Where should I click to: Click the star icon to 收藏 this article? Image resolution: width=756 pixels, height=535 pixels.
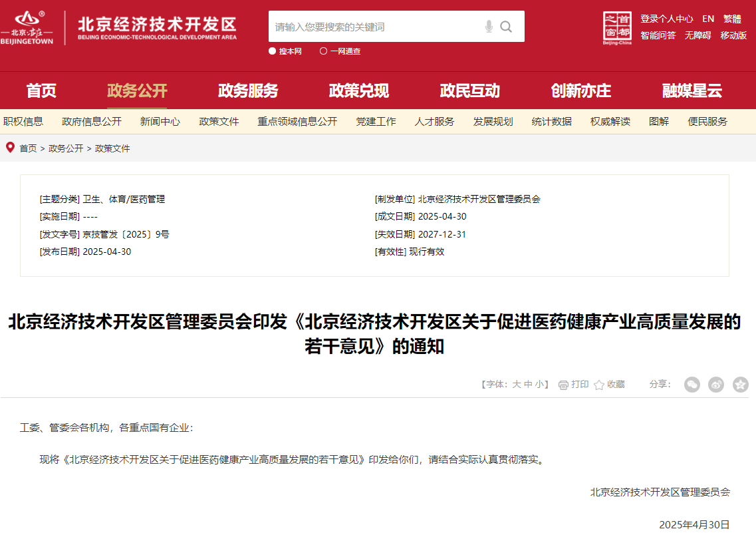pos(598,385)
